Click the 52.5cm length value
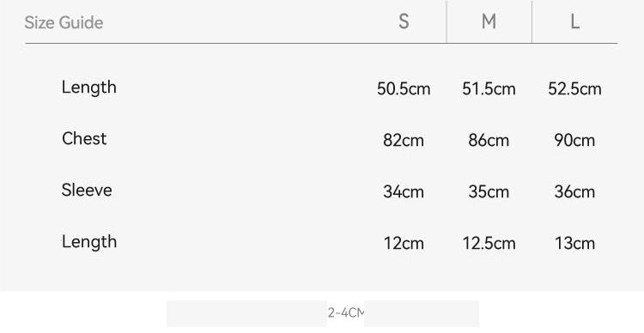The image size is (644, 333). tap(574, 88)
